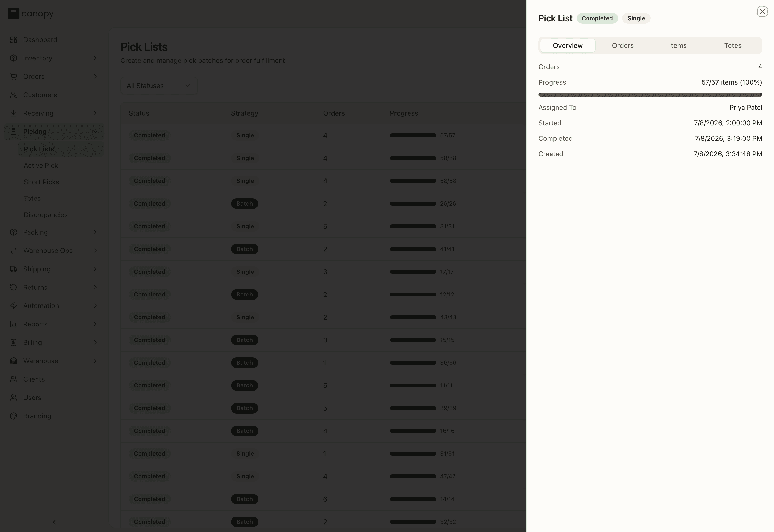
Task: Click the Shipping truck icon
Action: pos(13,269)
